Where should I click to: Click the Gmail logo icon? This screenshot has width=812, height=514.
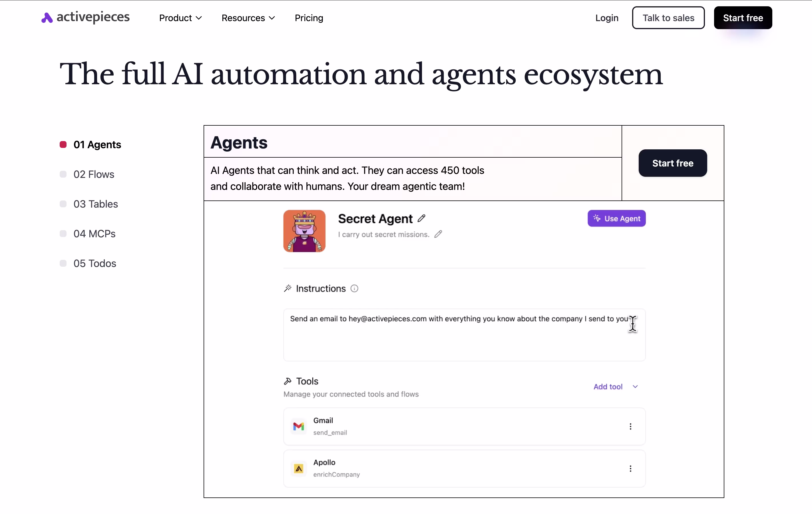(298, 426)
